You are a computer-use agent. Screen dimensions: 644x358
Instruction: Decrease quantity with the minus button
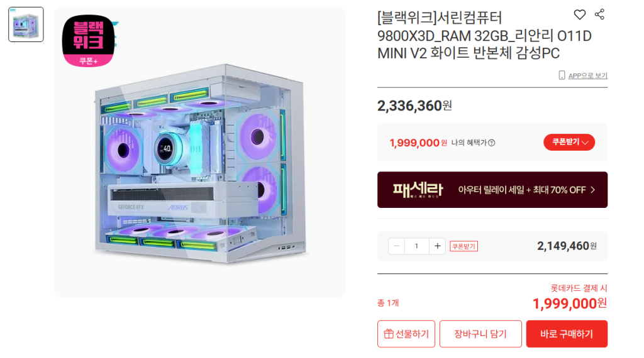pos(396,246)
